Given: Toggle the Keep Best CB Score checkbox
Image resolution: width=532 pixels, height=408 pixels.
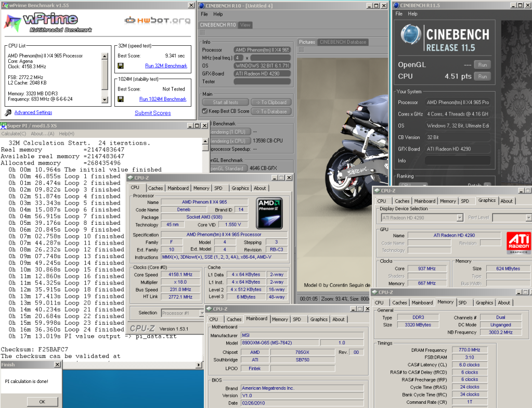Looking at the screenshot, I should click(x=204, y=111).
